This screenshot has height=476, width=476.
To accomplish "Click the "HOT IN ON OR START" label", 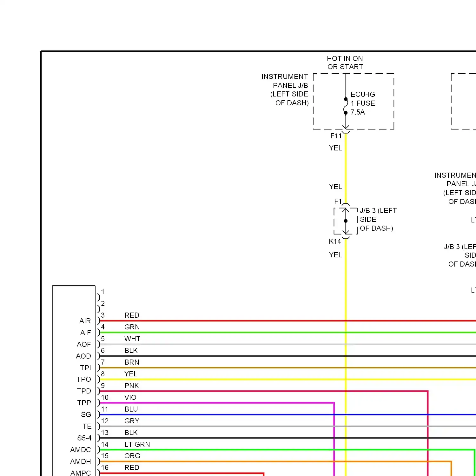I will (345, 63).
